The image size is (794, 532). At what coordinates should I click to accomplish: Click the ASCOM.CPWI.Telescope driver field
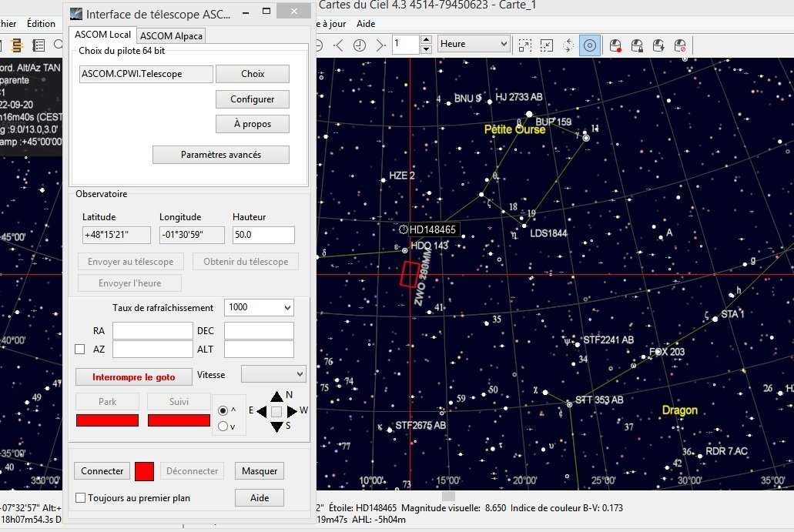click(x=146, y=74)
